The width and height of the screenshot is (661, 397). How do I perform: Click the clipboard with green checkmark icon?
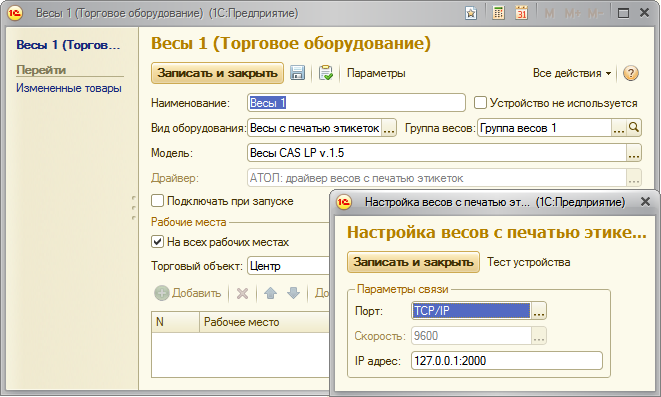tap(325, 73)
